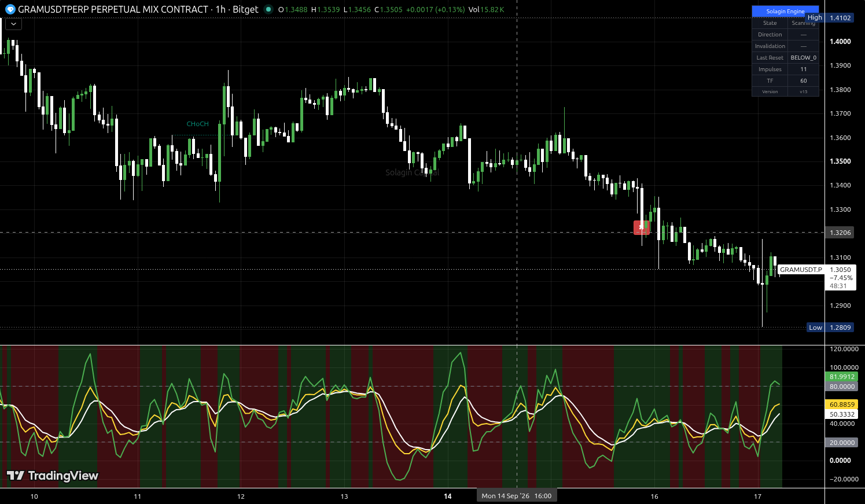Click the Direction row label
The width and height of the screenshot is (865, 504).
click(x=770, y=35)
